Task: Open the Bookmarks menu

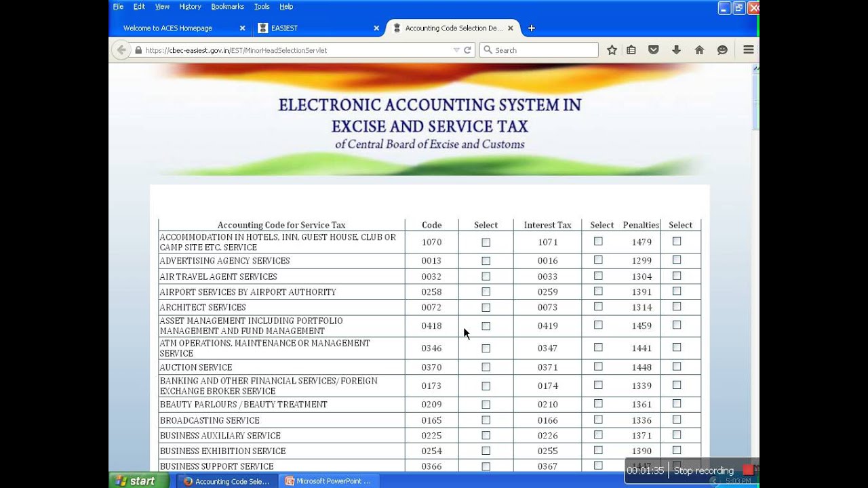Action: [x=227, y=6]
